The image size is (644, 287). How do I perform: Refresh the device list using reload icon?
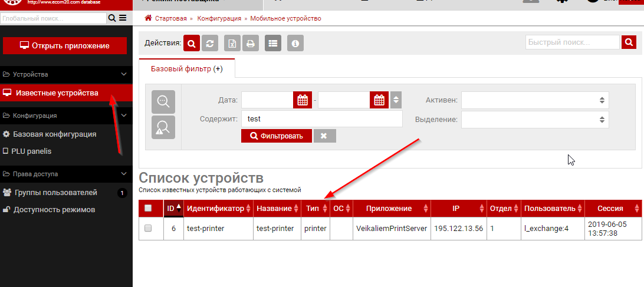click(209, 44)
